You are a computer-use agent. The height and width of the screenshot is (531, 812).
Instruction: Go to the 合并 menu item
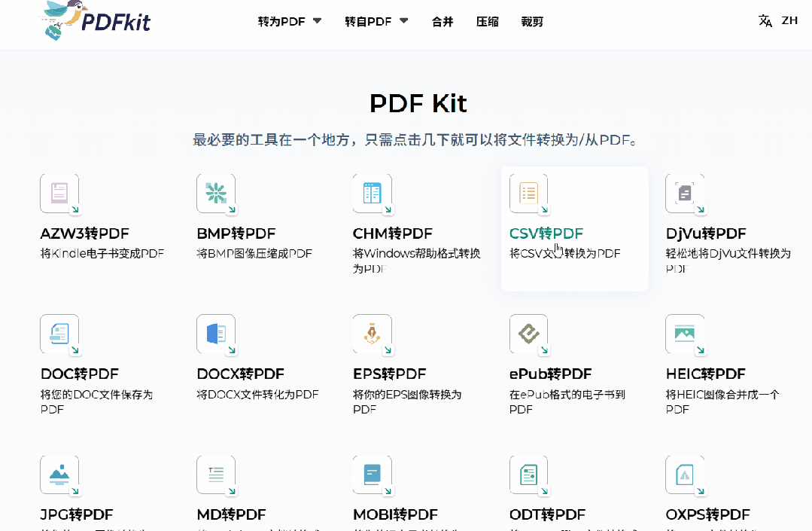pyautogui.click(x=442, y=21)
